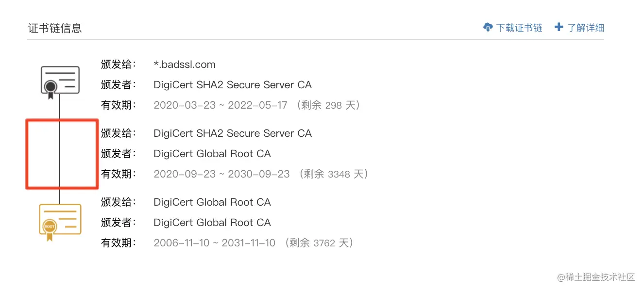This screenshot has height=291, width=644.
Task: Click the 剩余 3348 天 remaining-days text
Action: 333,174
